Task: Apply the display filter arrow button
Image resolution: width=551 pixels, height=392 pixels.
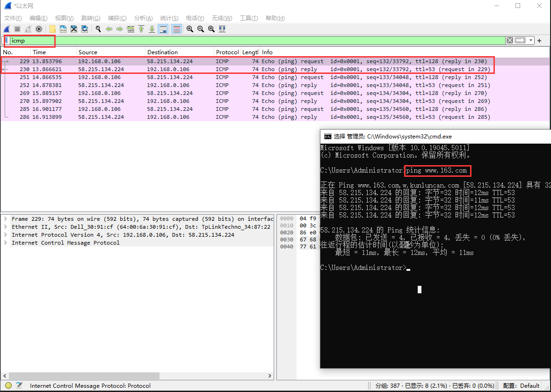Action: tap(520, 40)
